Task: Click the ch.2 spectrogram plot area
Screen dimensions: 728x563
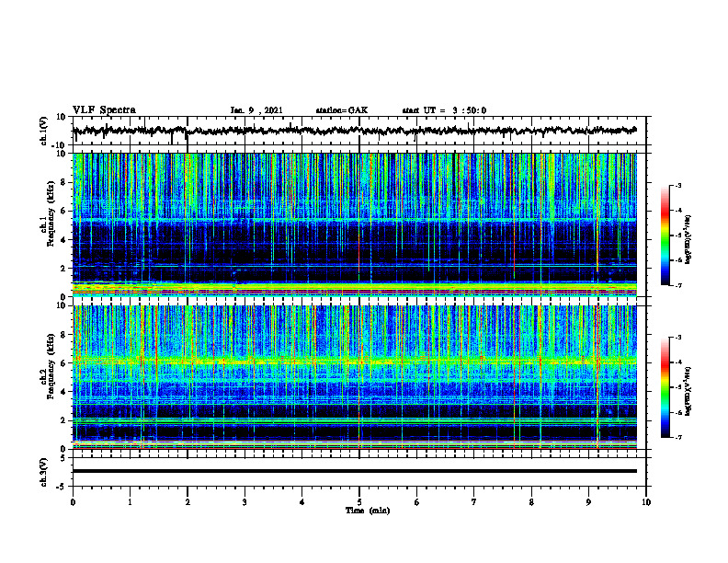Action: point(354,377)
